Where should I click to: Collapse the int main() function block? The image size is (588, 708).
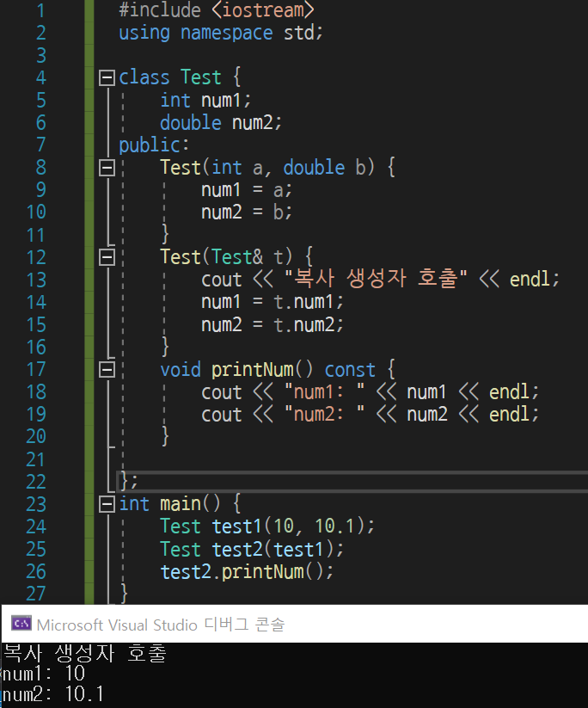click(107, 504)
